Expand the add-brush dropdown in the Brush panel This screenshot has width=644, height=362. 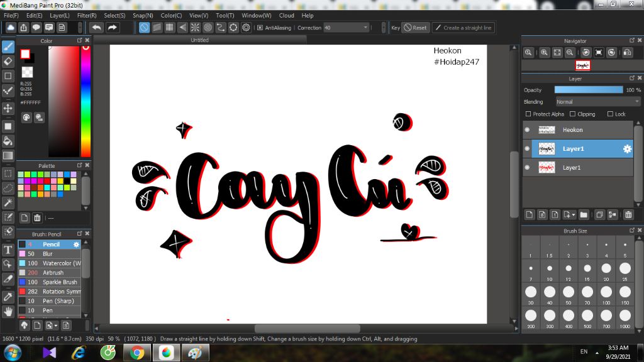coord(56,326)
